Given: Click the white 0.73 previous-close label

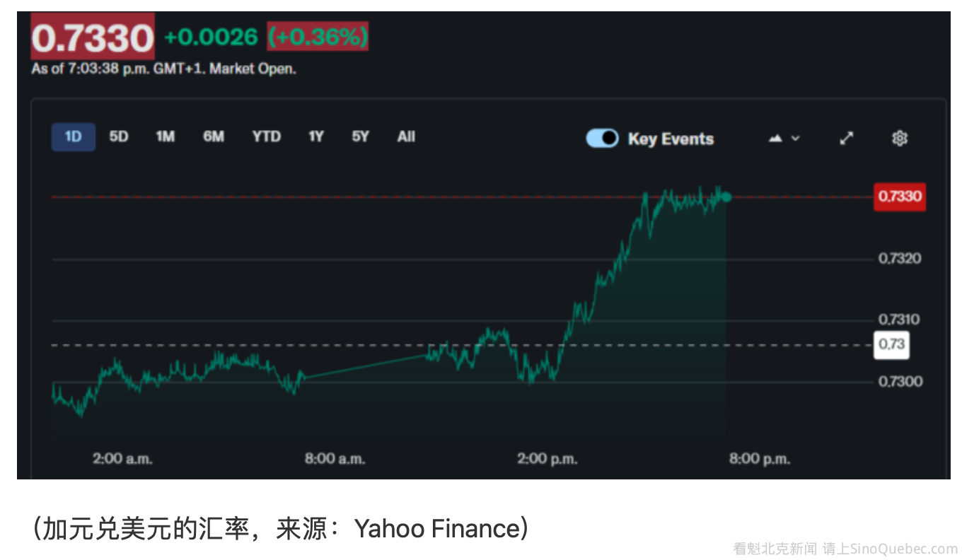Looking at the screenshot, I should [x=891, y=345].
